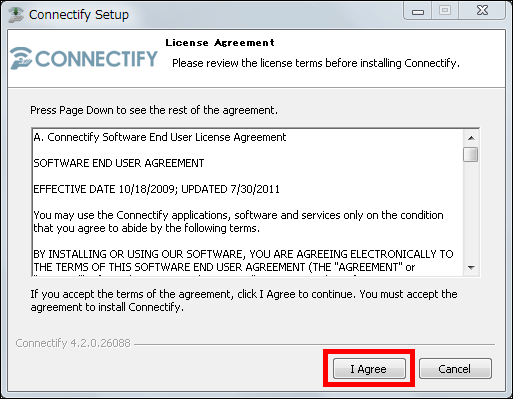Cancel the Connectify installation

tap(455, 369)
